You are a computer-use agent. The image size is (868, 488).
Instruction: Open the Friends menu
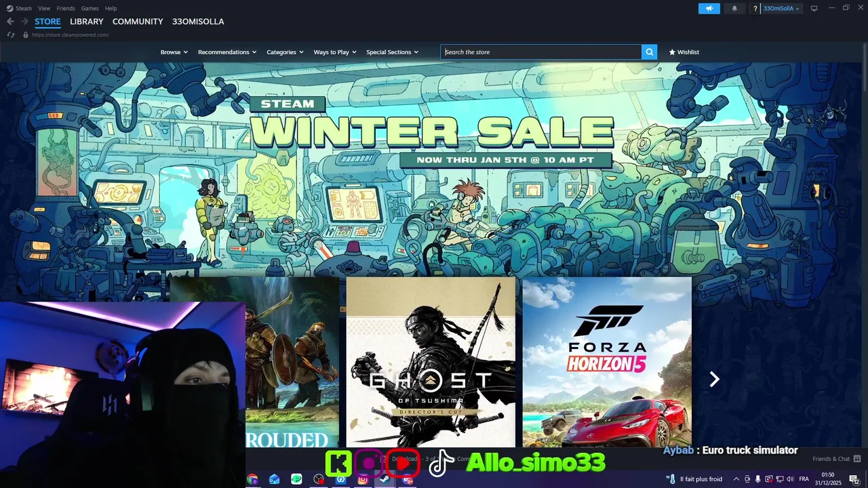66,8
